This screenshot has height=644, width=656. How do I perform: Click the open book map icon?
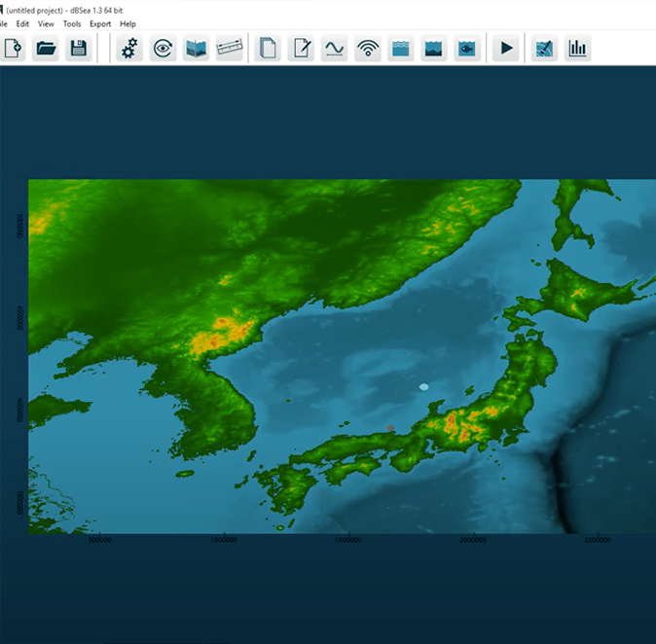(196, 48)
